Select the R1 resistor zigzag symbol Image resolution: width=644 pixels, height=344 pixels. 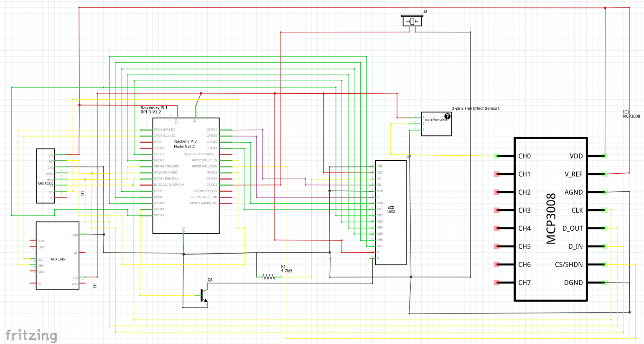tap(269, 277)
